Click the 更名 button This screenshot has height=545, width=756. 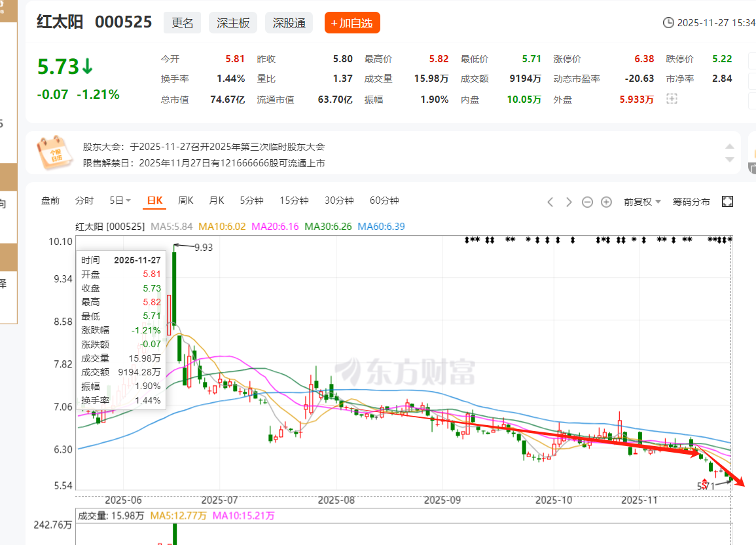coord(182,23)
